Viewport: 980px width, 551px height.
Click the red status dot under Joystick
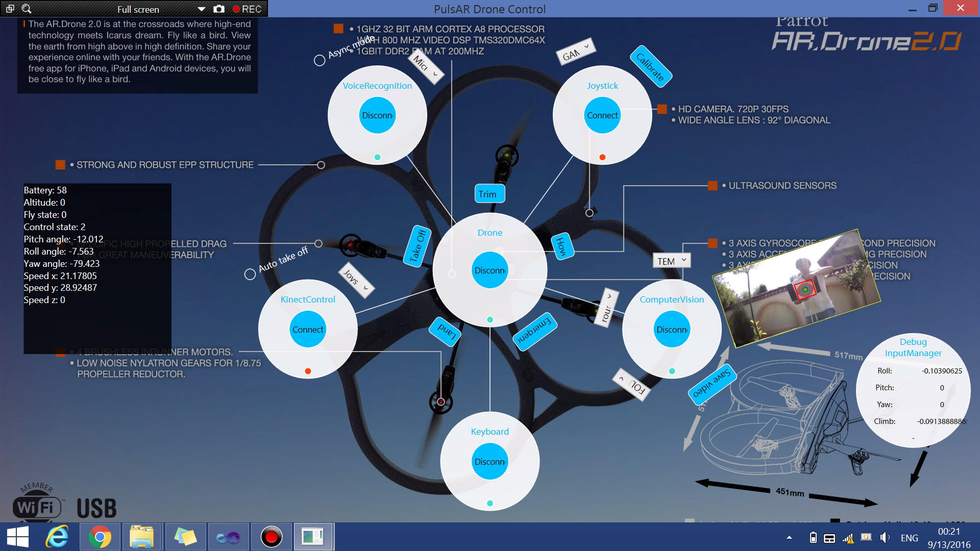tap(602, 157)
